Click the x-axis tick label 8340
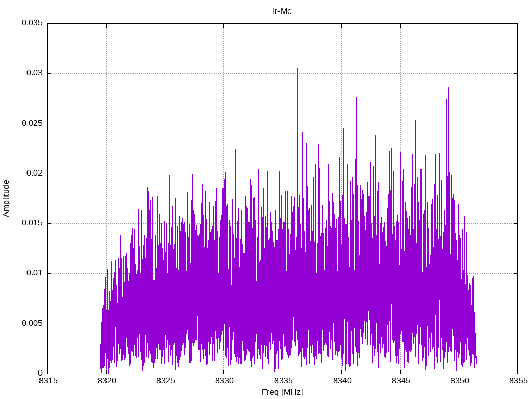This screenshot has width=532, height=399. (342, 381)
